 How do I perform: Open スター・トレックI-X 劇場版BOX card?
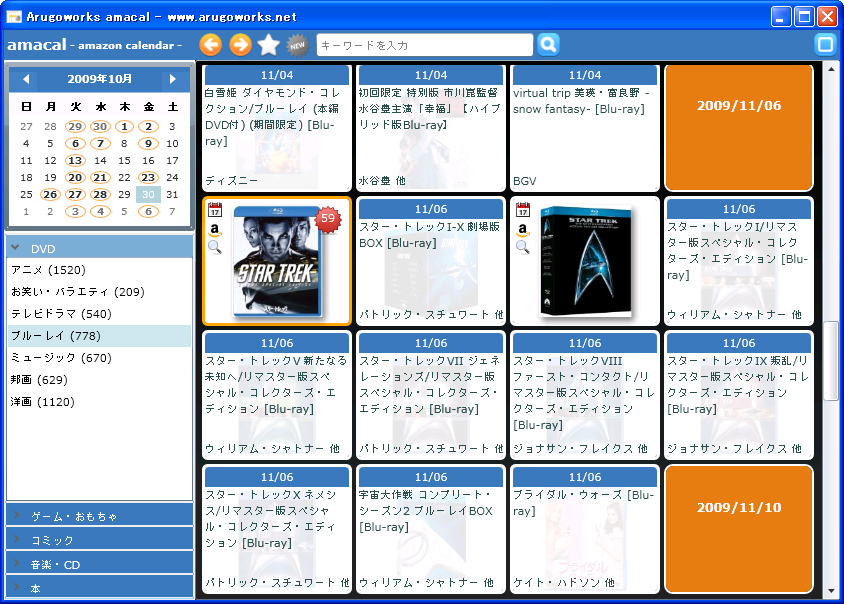[431, 261]
